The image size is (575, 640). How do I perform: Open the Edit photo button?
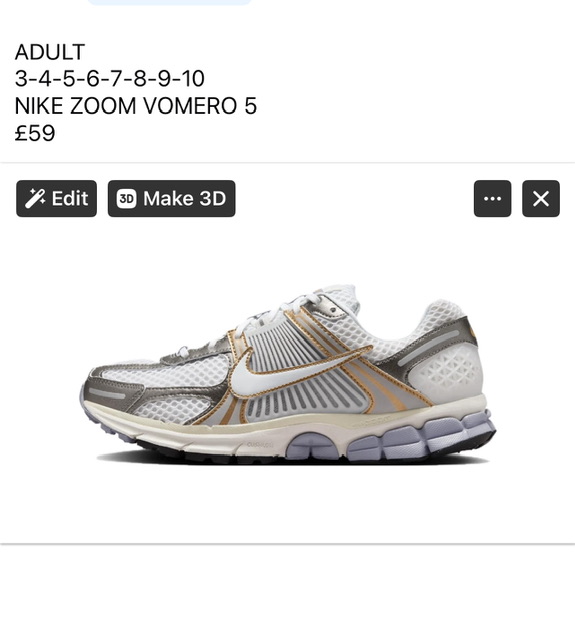pyautogui.click(x=56, y=199)
